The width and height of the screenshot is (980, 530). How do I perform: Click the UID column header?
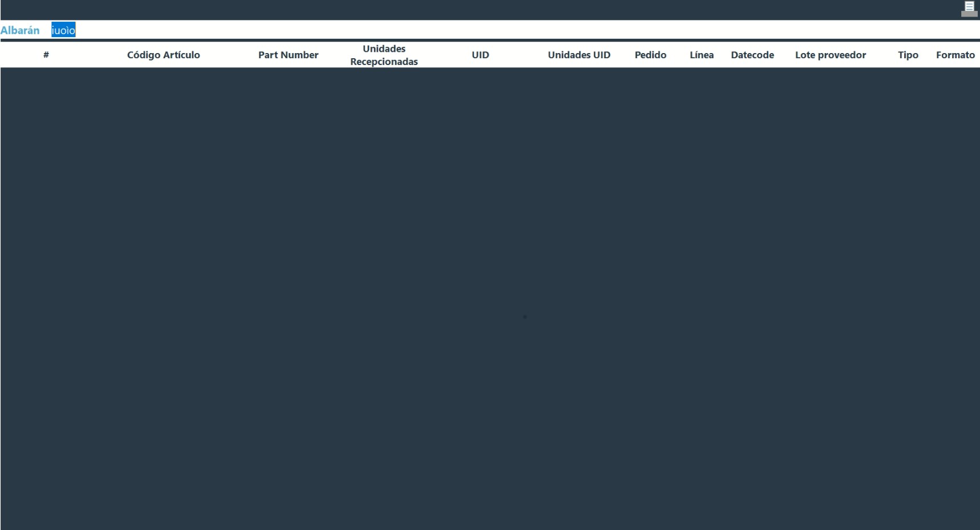[x=480, y=55]
